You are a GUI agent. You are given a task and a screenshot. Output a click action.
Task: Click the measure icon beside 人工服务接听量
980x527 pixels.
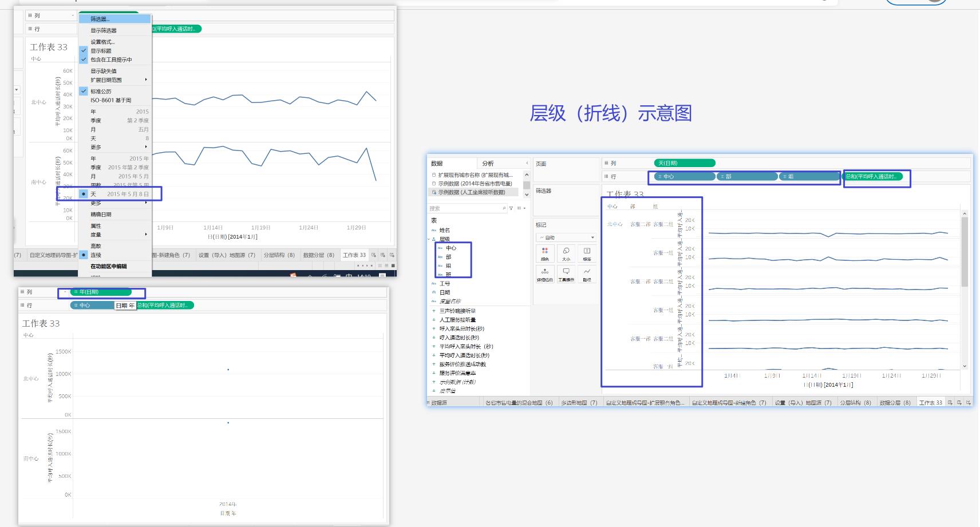click(434, 320)
